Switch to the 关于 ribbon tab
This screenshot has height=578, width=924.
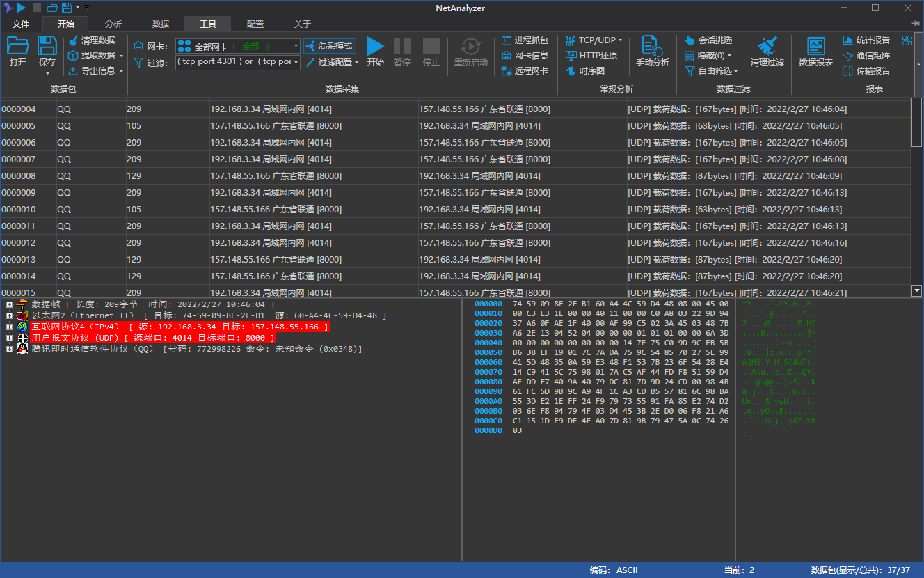[x=302, y=24]
